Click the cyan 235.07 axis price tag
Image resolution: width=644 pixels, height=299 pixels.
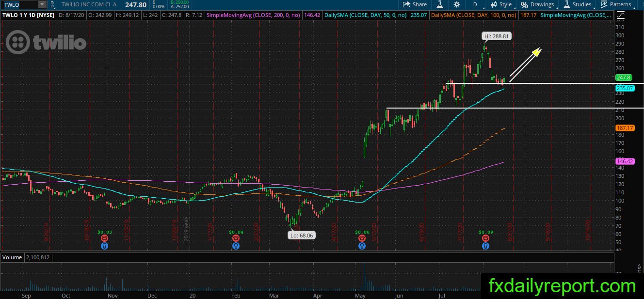coord(625,88)
